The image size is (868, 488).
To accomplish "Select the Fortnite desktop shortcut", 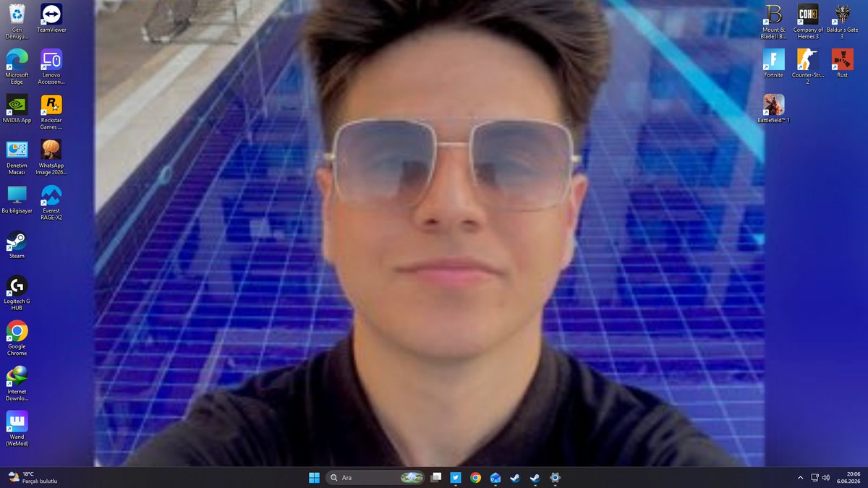I will [773, 63].
